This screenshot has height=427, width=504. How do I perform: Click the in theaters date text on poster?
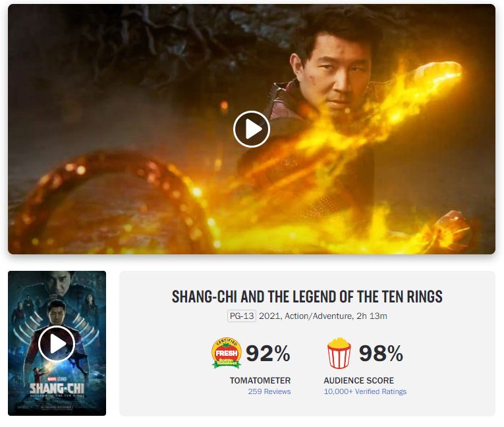point(57,407)
